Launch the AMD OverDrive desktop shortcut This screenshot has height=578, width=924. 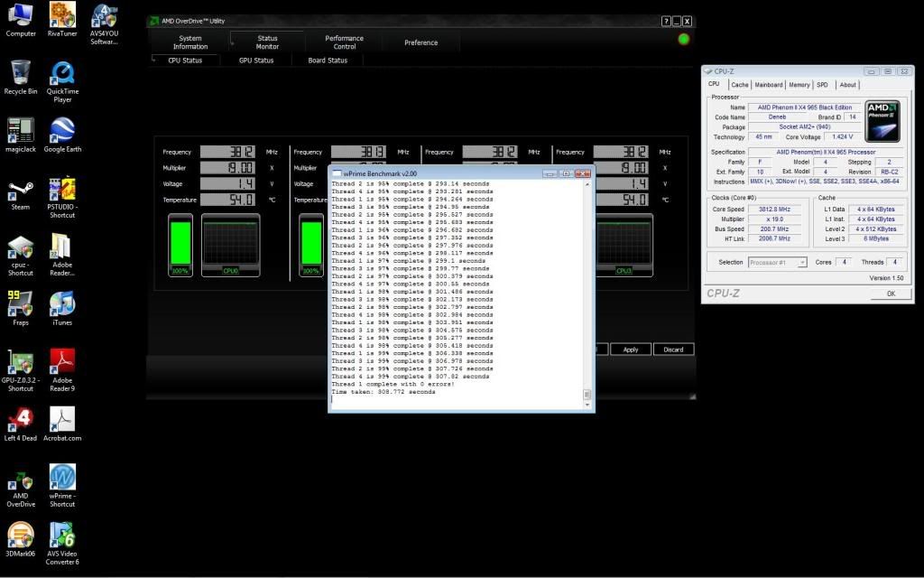pyautogui.click(x=21, y=490)
